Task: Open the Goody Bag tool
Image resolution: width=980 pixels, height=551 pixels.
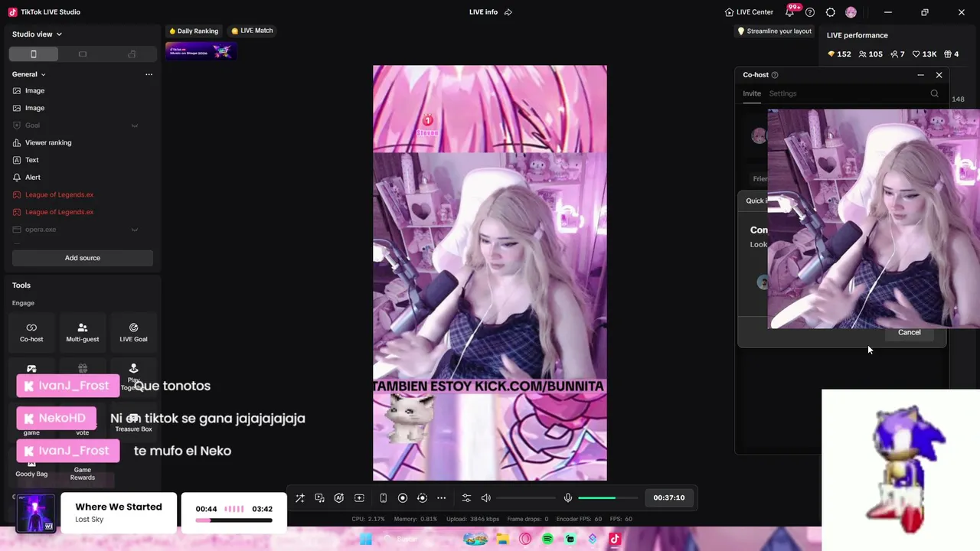Action: click(31, 468)
